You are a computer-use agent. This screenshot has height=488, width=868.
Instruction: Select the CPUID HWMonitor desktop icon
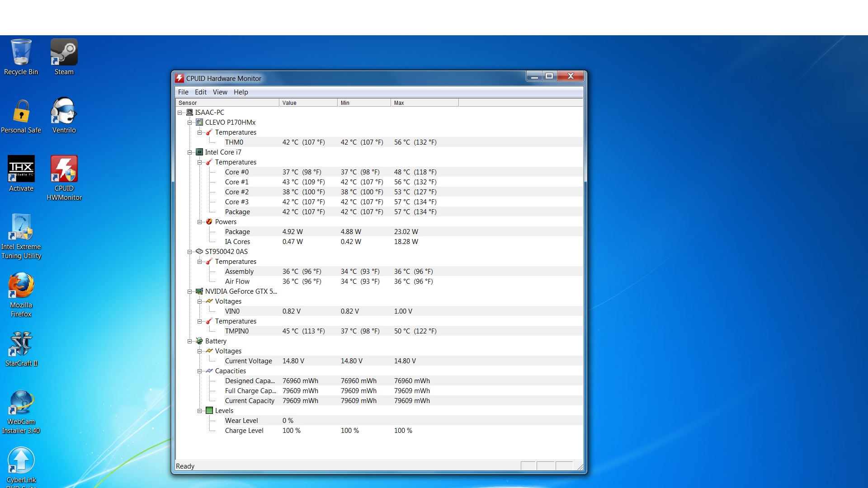(x=64, y=178)
